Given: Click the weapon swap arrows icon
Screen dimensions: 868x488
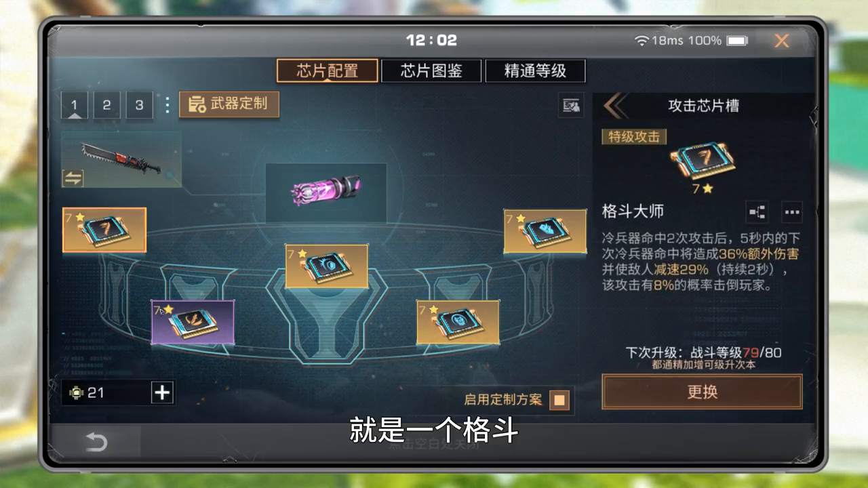Looking at the screenshot, I should (x=73, y=178).
